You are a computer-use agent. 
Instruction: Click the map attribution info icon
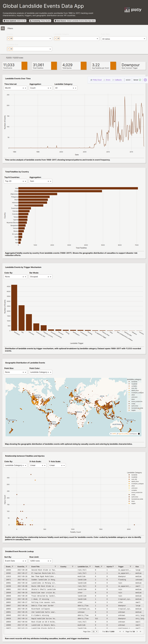[x=139, y=434]
